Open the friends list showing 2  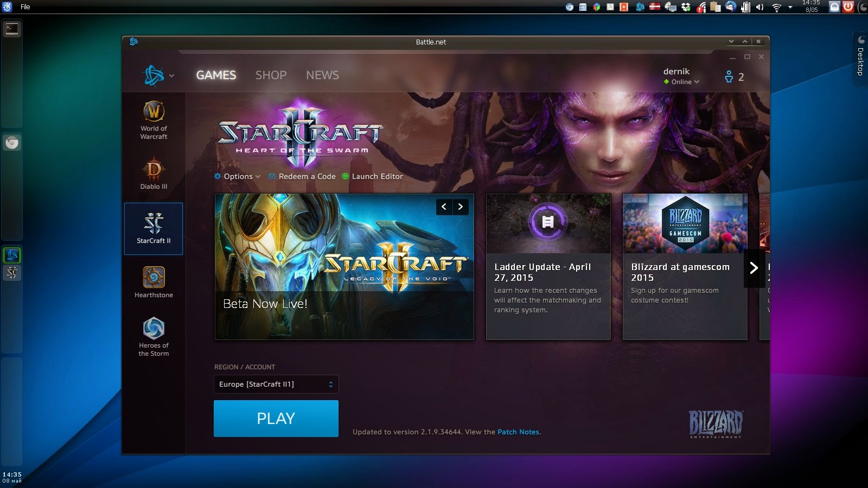coord(734,77)
